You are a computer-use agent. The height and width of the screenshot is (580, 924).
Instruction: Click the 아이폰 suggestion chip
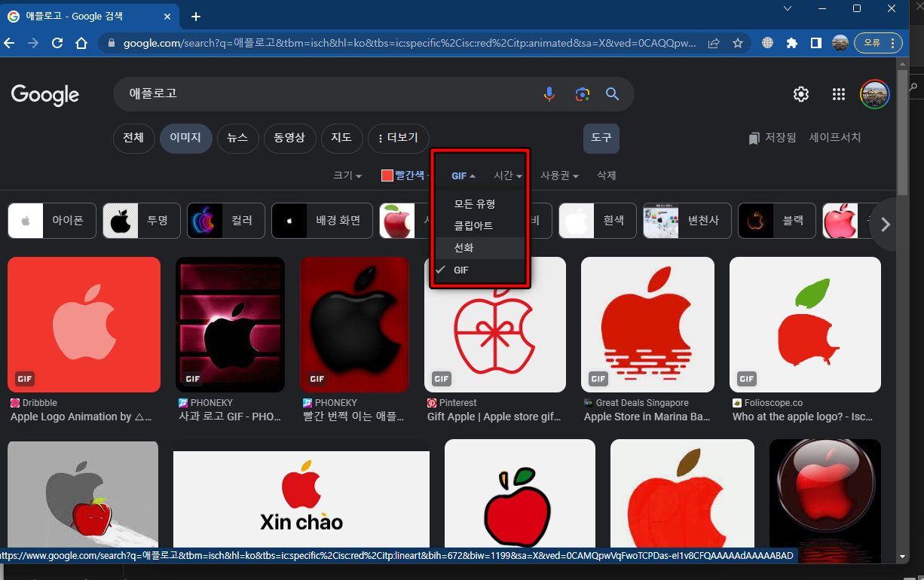(x=52, y=221)
